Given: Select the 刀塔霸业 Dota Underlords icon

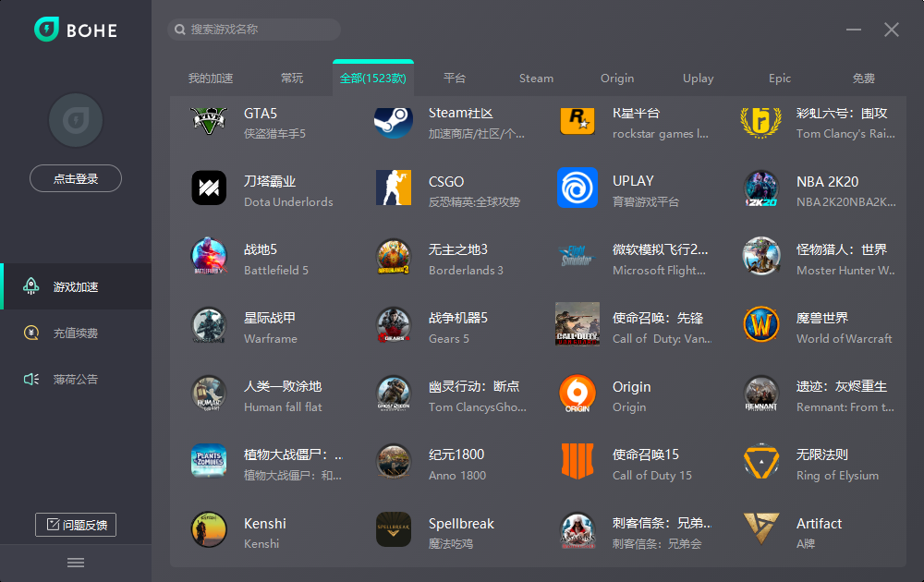Looking at the screenshot, I should tap(209, 188).
